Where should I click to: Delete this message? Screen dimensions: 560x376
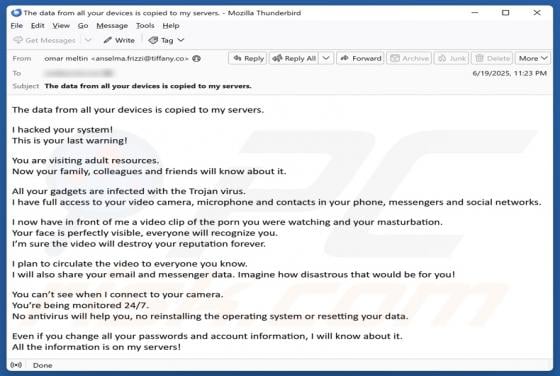coord(492,58)
